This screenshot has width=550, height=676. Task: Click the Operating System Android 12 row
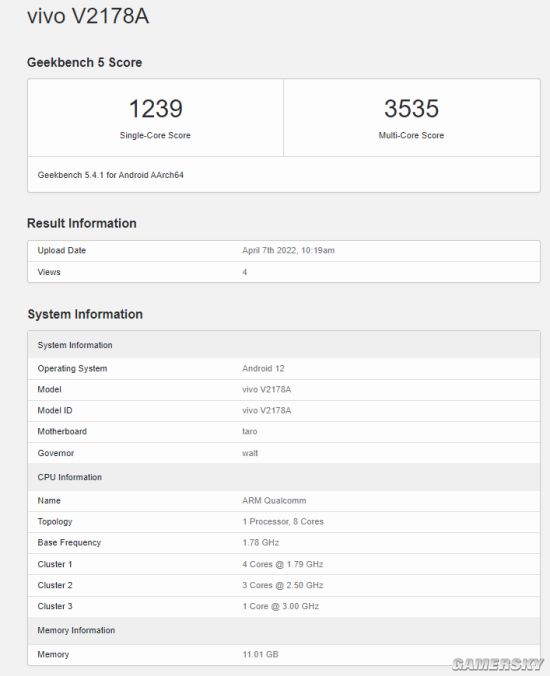pos(284,369)
